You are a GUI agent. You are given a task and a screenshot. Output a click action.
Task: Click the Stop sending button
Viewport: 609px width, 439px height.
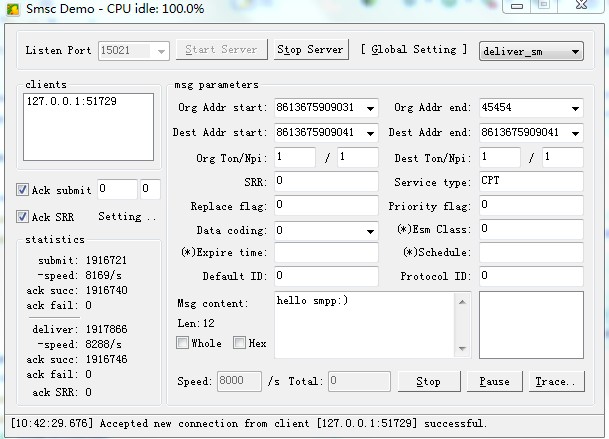[x=429, y=382]
